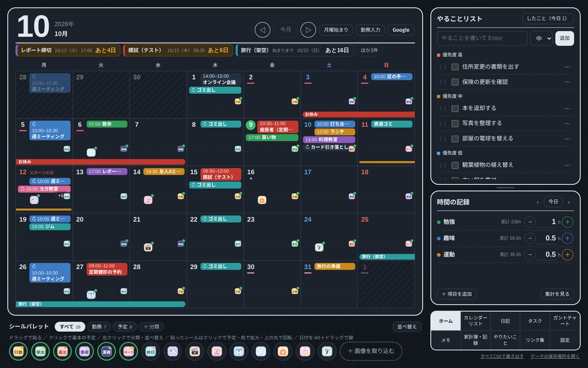Open the more menu for 保険の更新を確認
588x368 pixels.
click(x=567, y=82)
